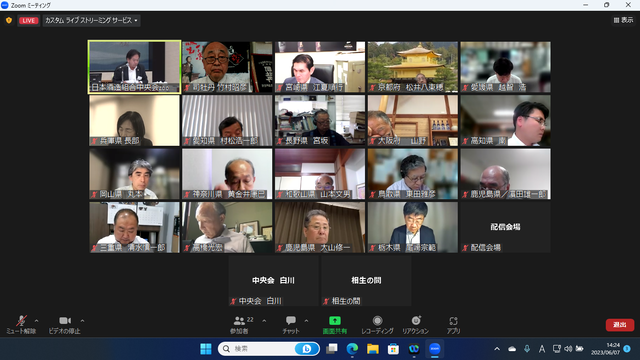Start screen share with green icon
The image size is (640, 360).
point(335,321)
